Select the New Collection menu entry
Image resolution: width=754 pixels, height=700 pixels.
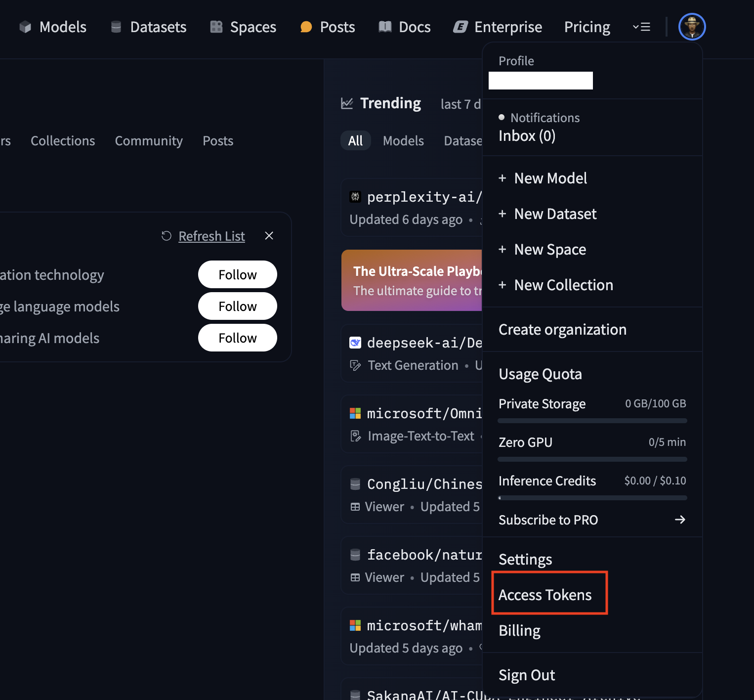[x=592, y=285]
